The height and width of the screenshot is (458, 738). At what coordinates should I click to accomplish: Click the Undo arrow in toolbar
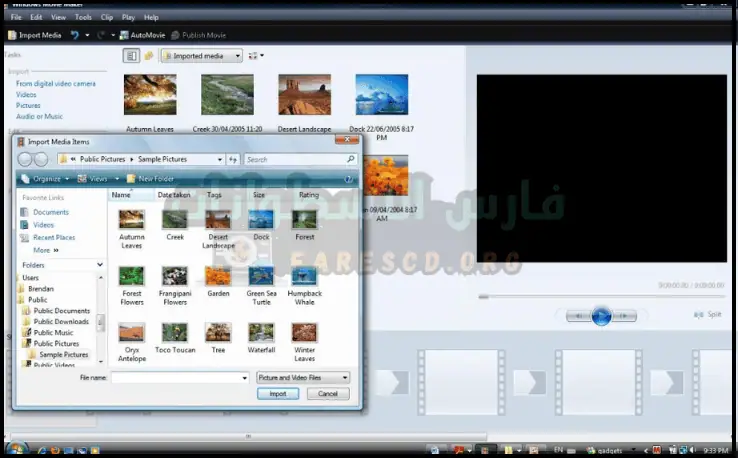tap(74, 35)
